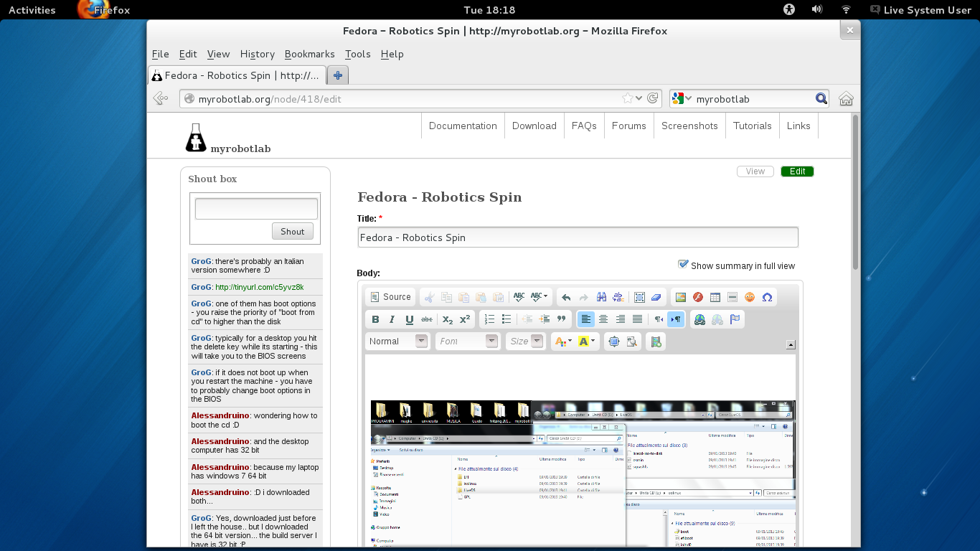Click the Undo arrow in editor toolbar

[x=566, y=297]
